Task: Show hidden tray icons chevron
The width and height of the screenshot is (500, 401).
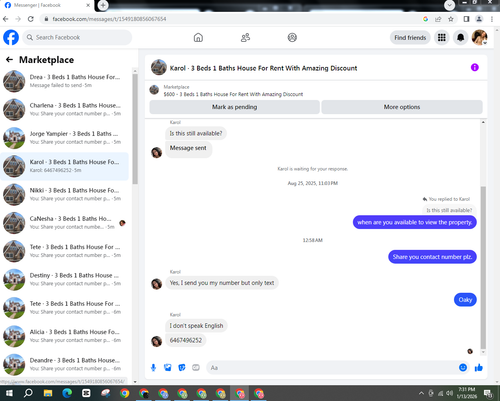Action: click(421, 393)
